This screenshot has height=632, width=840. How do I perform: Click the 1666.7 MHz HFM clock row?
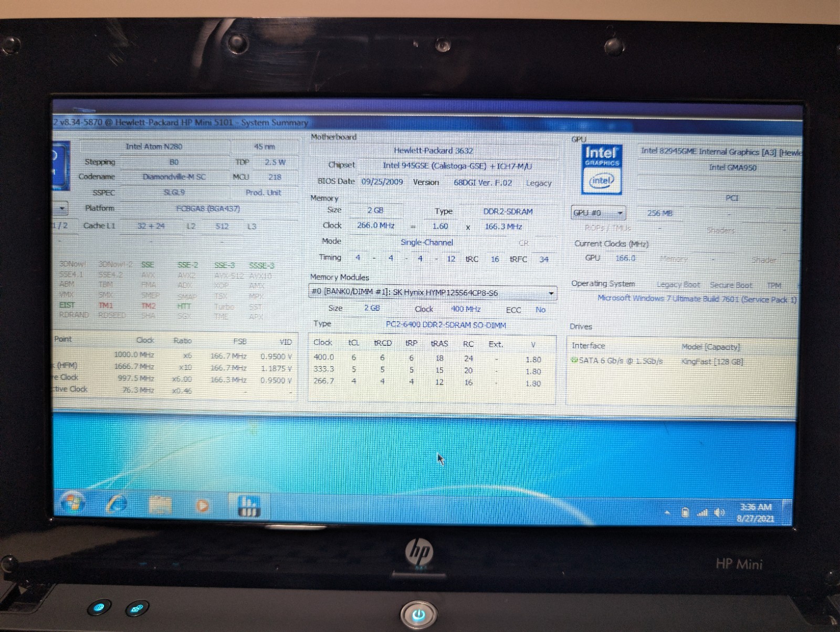point(173,367)
